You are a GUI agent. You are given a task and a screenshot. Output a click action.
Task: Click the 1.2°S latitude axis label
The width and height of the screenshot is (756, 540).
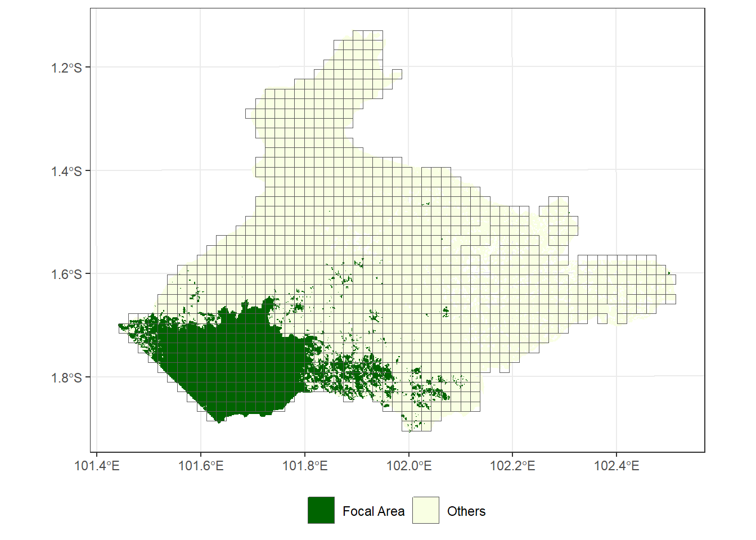66,68
